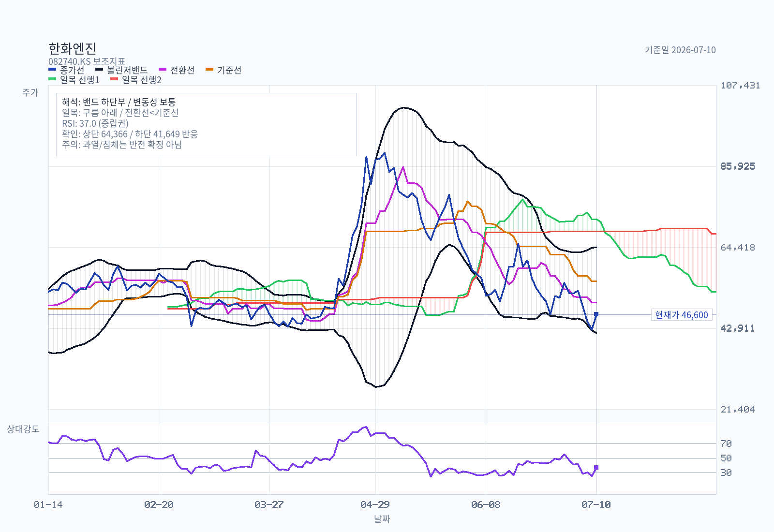Click the 기준일 2026-07-10 date label

pyautogui.click(x=680, y=50)
